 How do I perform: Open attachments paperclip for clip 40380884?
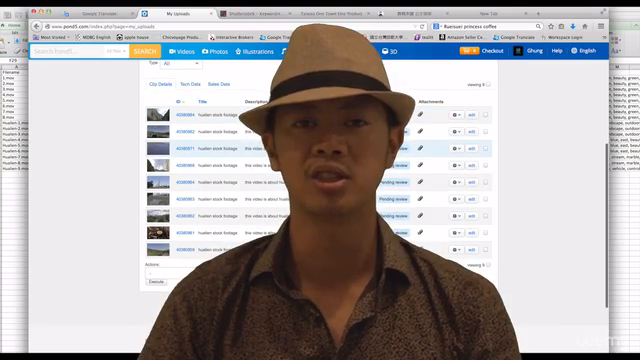[420, 115]
